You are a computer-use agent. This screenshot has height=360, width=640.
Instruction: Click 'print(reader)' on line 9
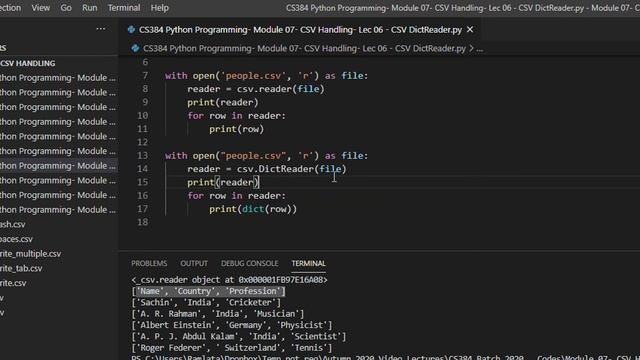tap(223, 102)
